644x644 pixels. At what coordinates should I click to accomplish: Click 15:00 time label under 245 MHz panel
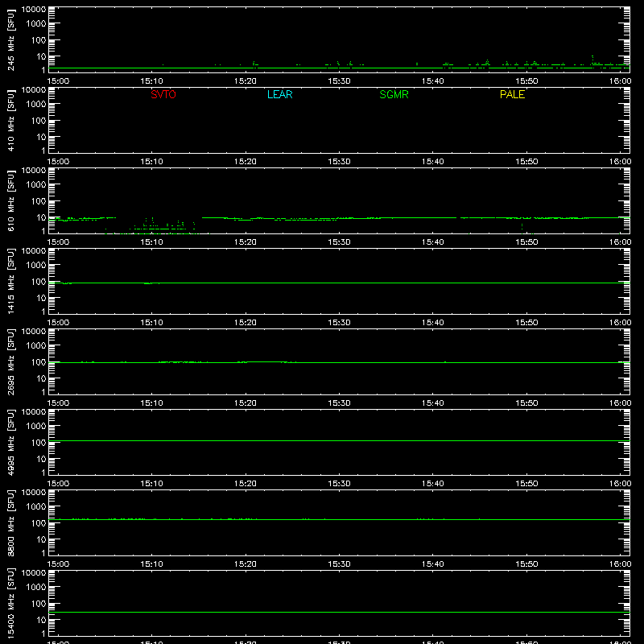click(x=58, y=81)
